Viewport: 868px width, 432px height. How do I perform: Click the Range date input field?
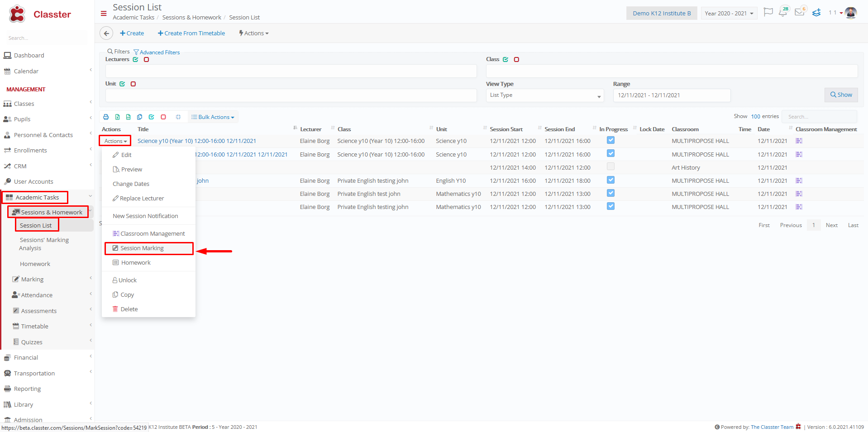point(672,95)
